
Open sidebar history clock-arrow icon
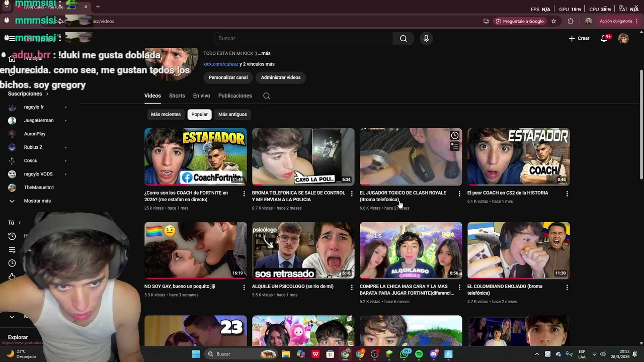12,236
